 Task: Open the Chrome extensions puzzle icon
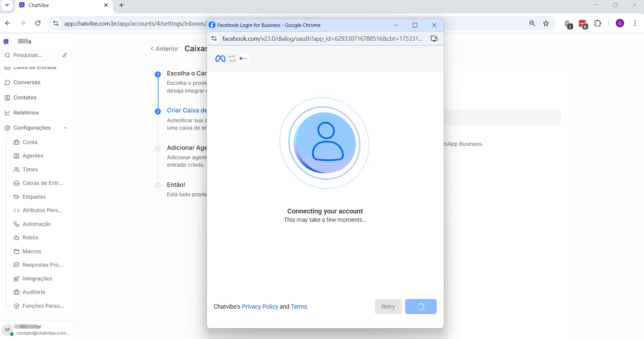pyautogui.click(x=598, y=23)
